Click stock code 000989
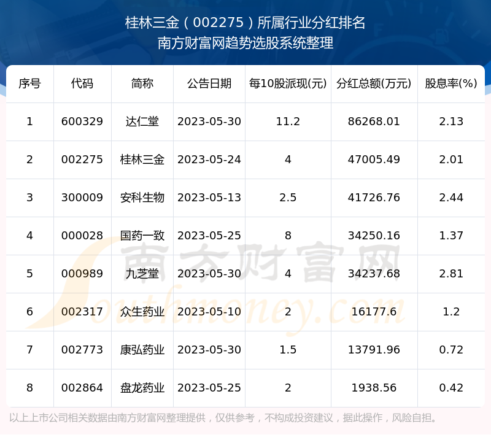Viewport: 491px width, 448px height. pos(82,274)
